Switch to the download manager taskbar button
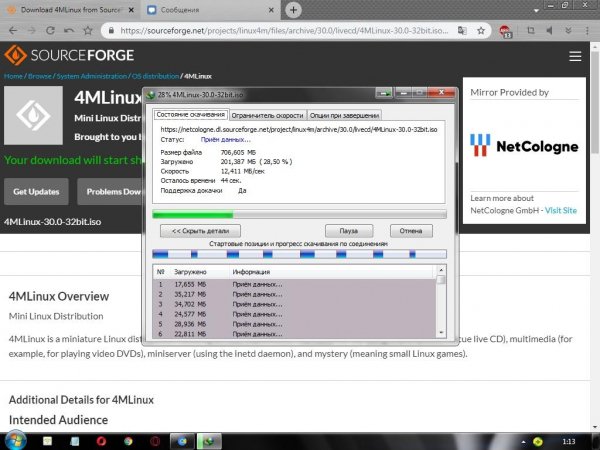The width and height of the screenshot is (600, 450). coord(209,441)
